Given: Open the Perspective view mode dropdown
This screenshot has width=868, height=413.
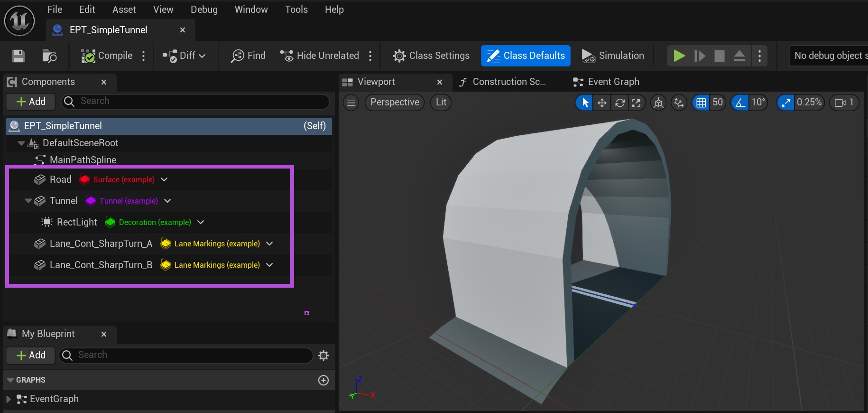Looking at the screenshot, I should pos(395,103).
